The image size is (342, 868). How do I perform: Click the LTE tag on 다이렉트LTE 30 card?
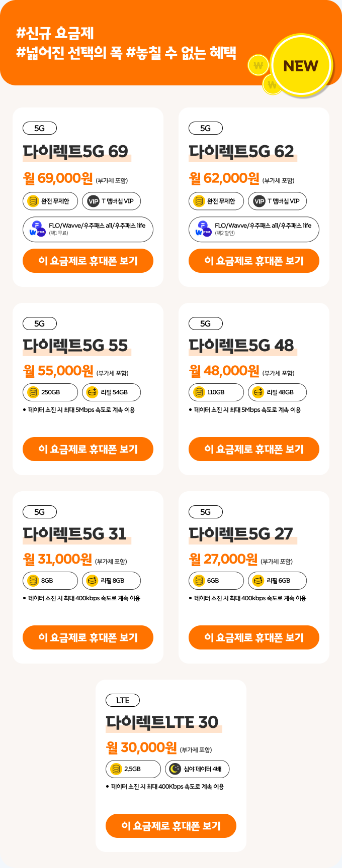pos(123,700)
